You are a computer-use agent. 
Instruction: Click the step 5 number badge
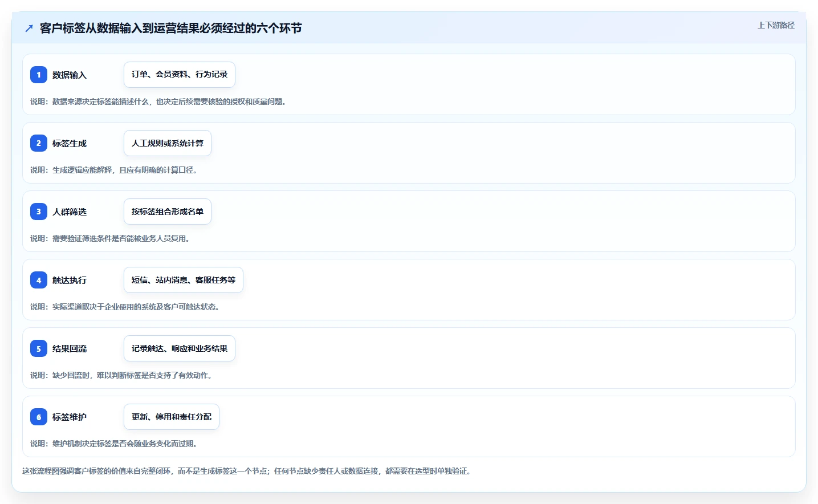tap(39, 348)
